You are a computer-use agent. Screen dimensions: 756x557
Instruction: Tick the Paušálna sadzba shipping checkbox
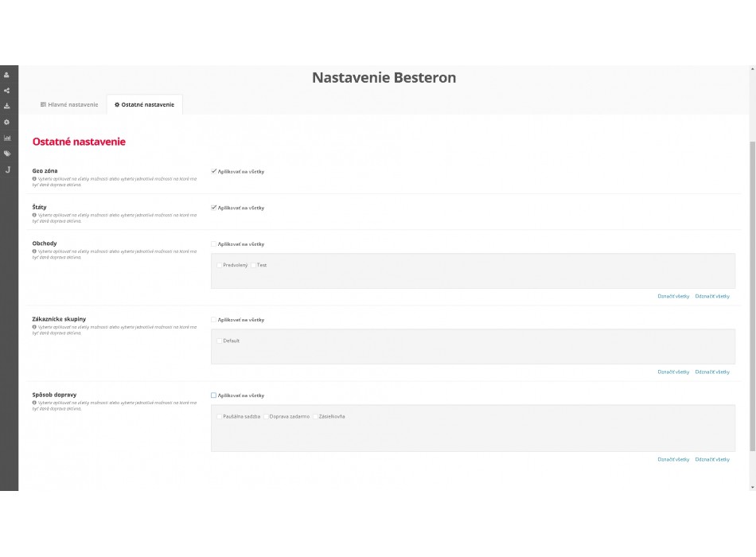pos(220,417)
